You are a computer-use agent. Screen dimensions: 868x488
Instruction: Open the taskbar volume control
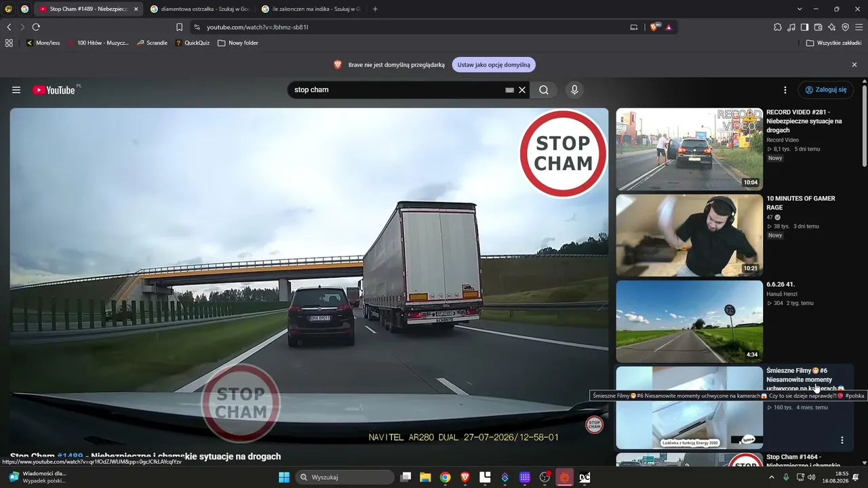(x=812, y=477)
